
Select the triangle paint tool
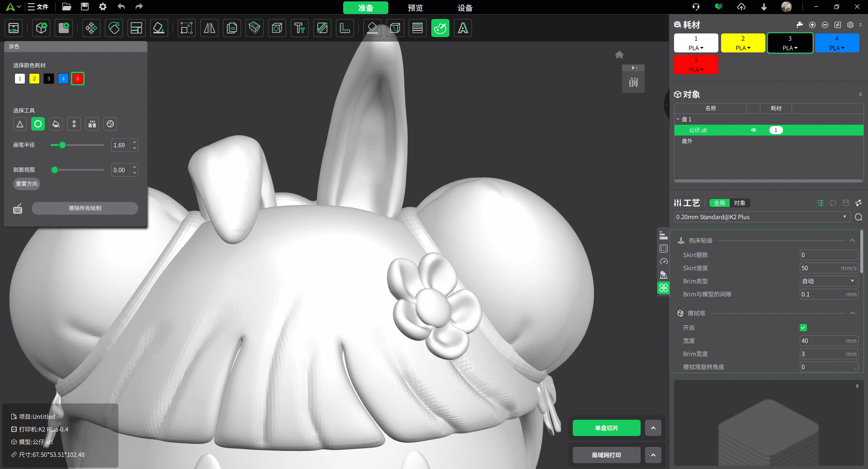tap(20, 124)
